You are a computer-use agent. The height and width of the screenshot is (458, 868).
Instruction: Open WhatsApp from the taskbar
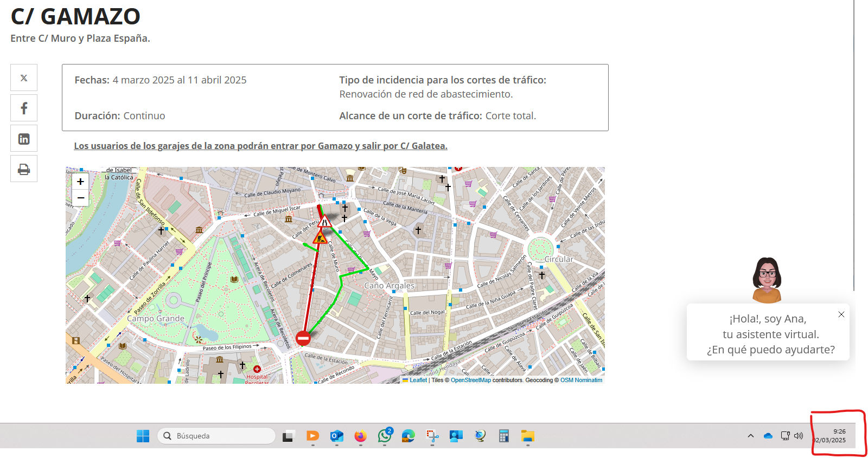pyautogui.click(x=385, y=436)
